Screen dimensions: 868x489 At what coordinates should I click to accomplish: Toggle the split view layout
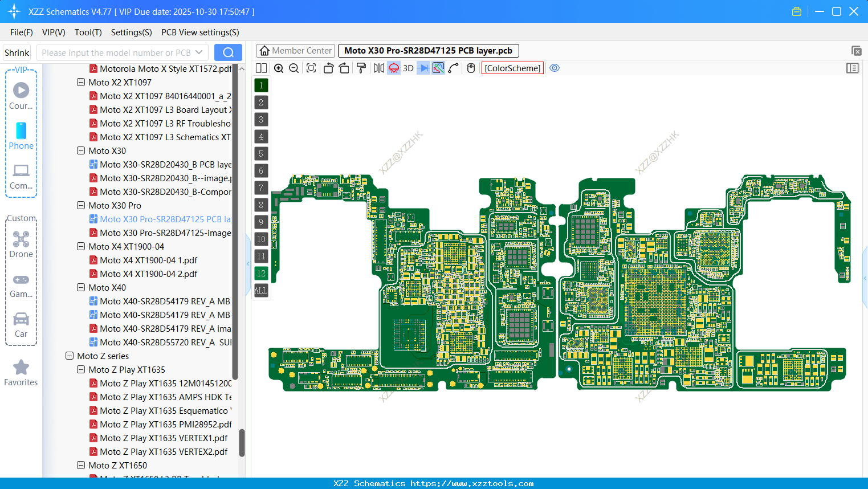coord(261,68)
